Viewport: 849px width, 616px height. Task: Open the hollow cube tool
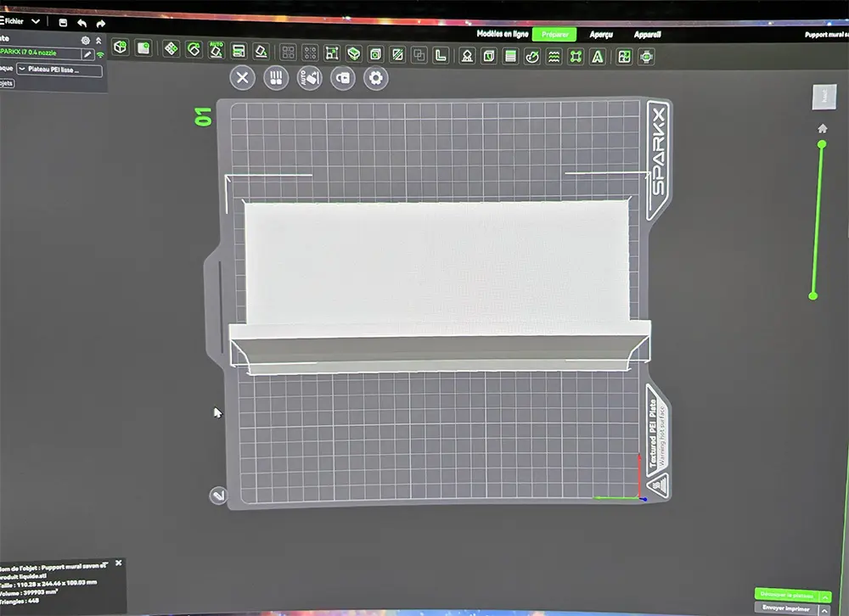(x=375, y=54)
